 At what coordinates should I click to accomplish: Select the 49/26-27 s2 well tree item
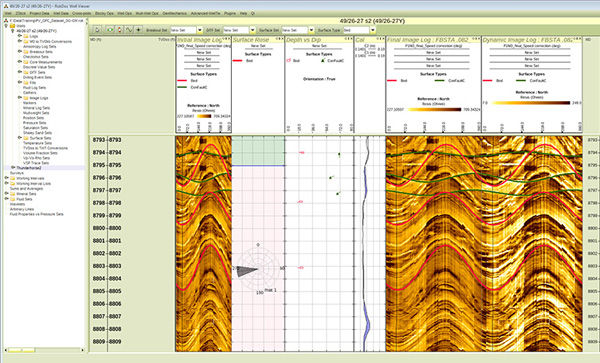36,31
